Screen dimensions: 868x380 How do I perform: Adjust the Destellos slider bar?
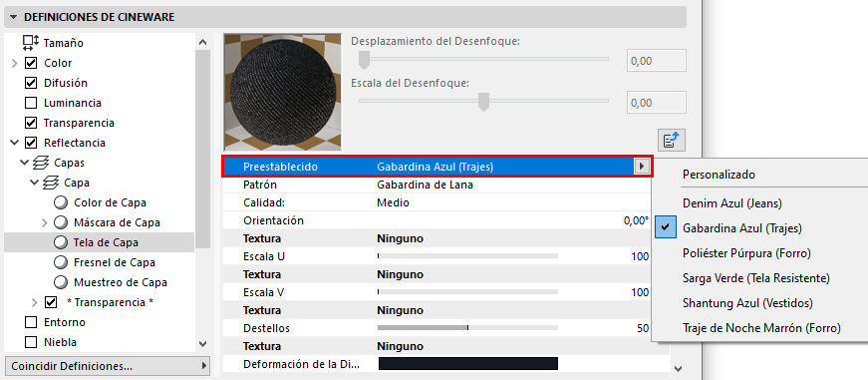tap(467, 328)
